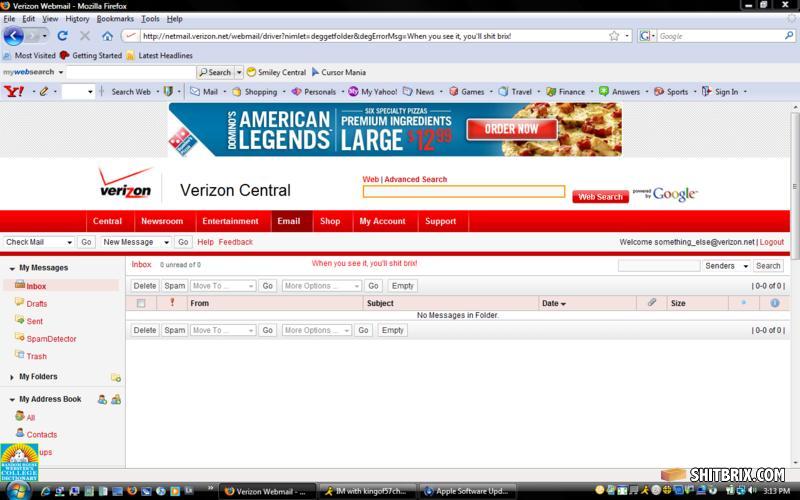Screen dimensions: 800x500
Task: Expand the My Folders section
Action: point(12,377)
